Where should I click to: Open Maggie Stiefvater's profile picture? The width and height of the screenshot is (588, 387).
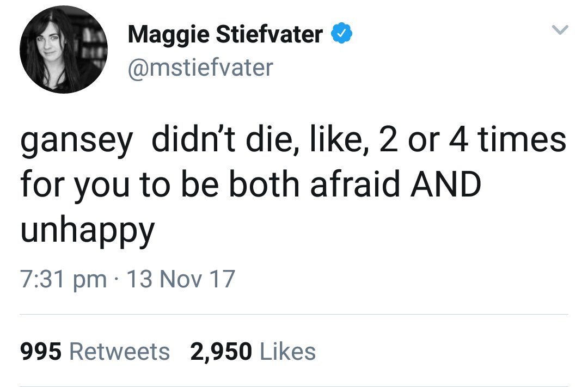coord(64,49)
